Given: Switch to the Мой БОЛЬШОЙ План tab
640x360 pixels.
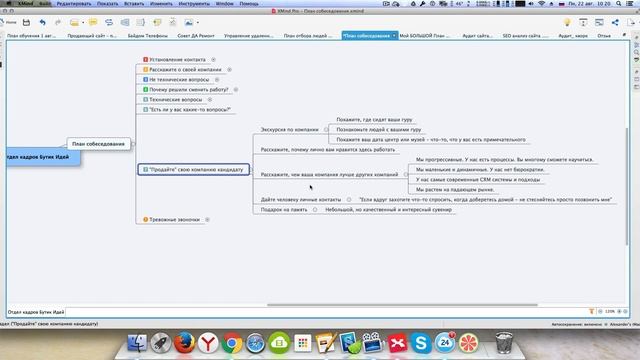Looking at the screenshot, I should 424,36.
